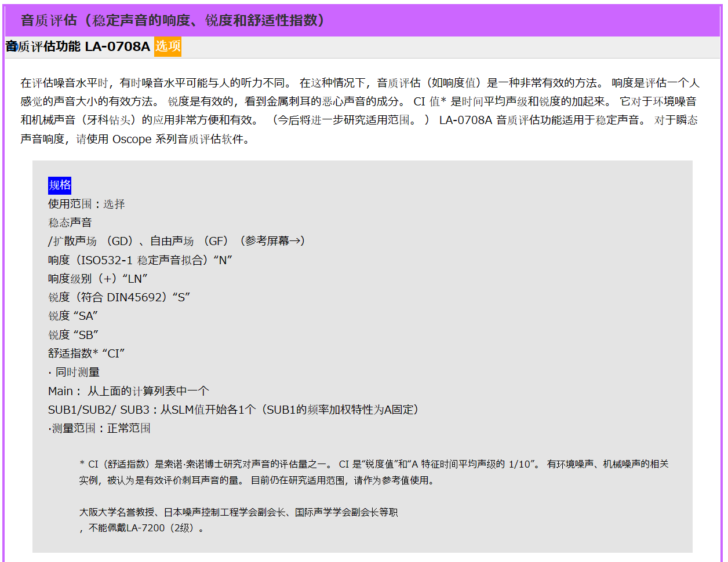Click the footnote starting with * CI（舒适指数）
The width and height of the screenshot is (728, 562).
[x=374, y=464]
